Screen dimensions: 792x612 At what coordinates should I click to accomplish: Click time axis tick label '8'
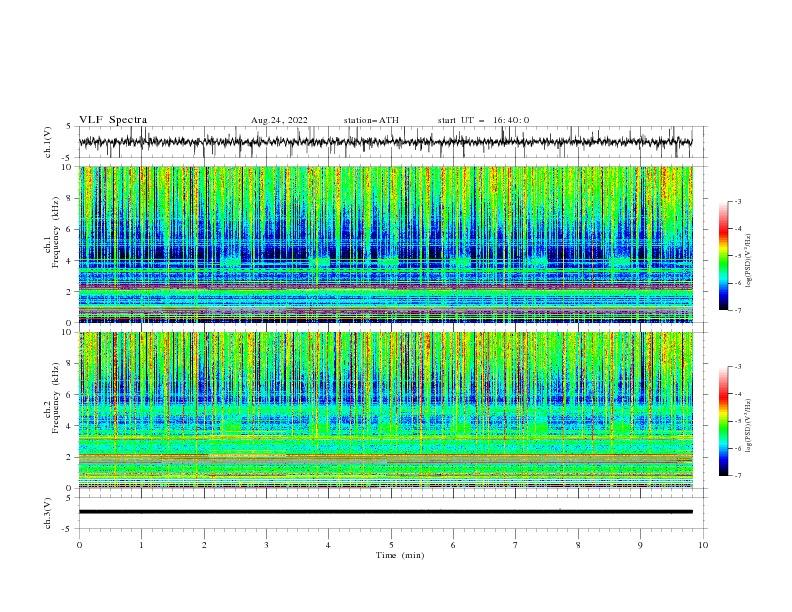point(578,545)
